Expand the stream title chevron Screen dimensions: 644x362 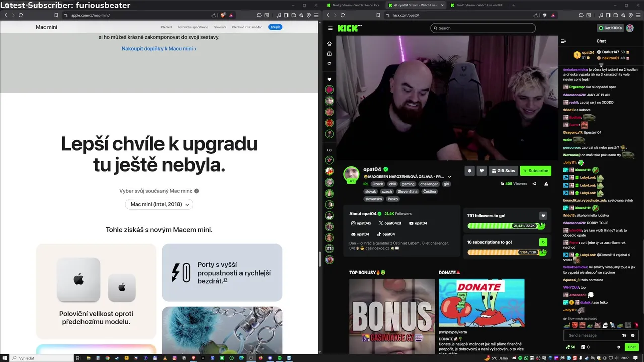point(449,177)
